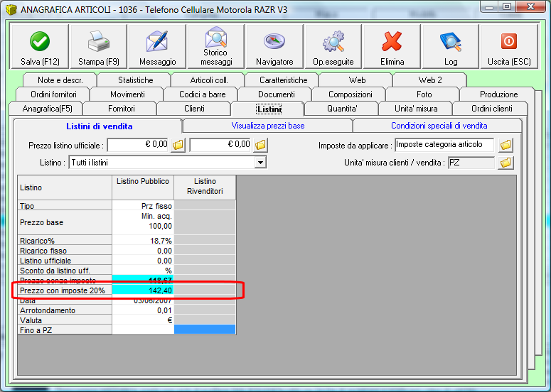Click the second € 0,00 price field
This screenshot has width=551, height=392.
coord(220,144)
